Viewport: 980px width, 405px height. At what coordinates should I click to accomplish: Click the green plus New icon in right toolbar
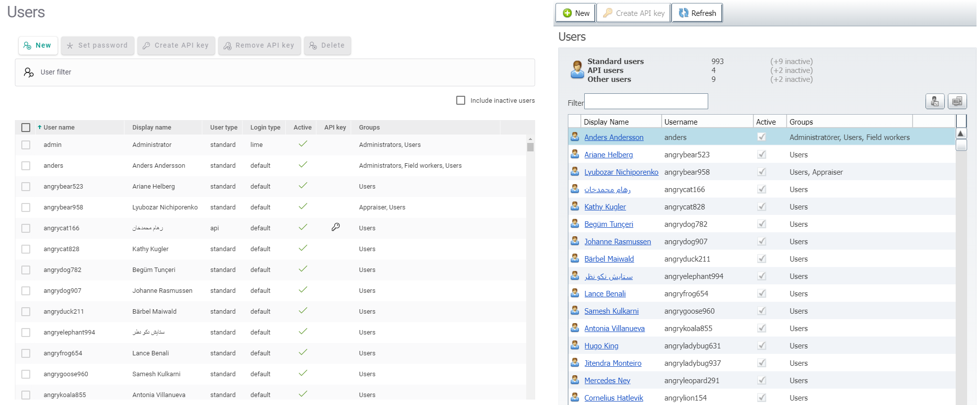[567, 13]
